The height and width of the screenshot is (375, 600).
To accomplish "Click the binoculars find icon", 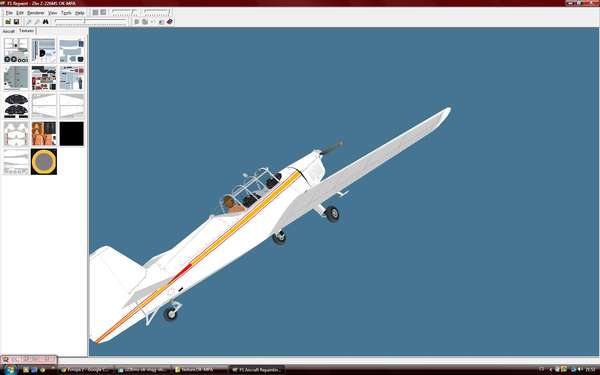I will coord(46,22).
